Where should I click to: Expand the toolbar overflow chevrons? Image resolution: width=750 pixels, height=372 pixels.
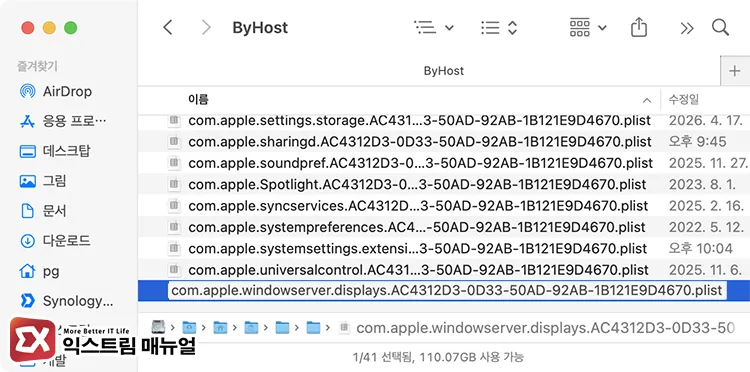coord(686,28)
